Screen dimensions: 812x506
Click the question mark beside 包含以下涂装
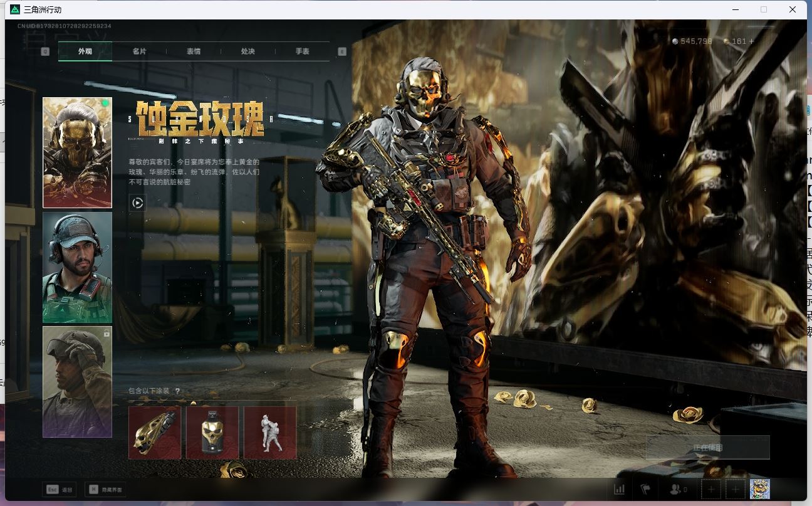pyautogui.click(x=177, y=391)
